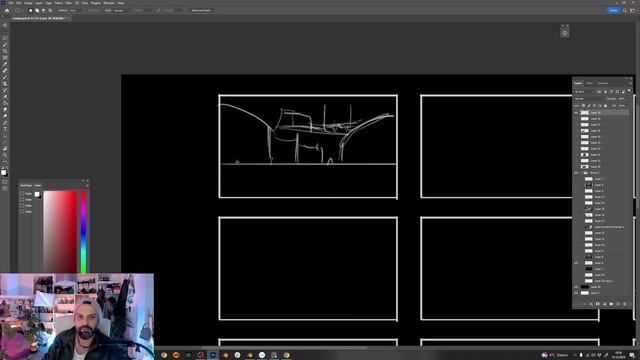Open the Filter menu
This screenshot has height=360, width=640.
69,3
